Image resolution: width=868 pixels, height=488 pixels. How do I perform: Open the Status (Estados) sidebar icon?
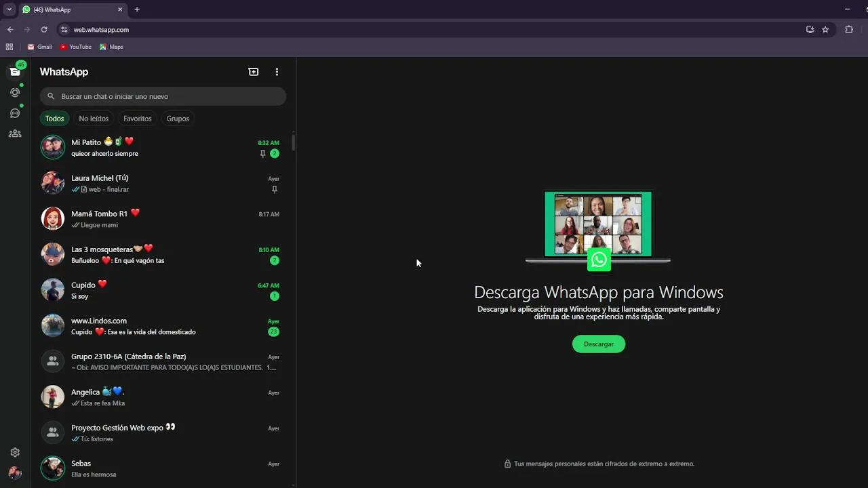[15, 92]
